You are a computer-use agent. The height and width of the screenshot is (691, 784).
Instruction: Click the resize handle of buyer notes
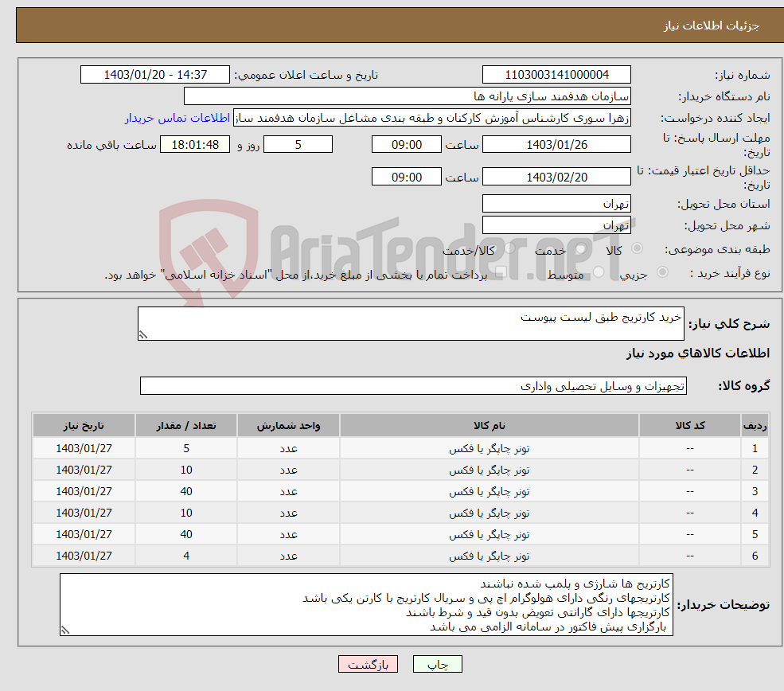pos(65,630)
